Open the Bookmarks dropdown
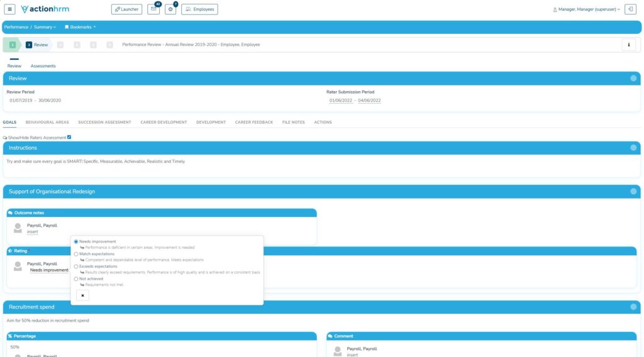 pyautogui.click(x=80, y=27)
